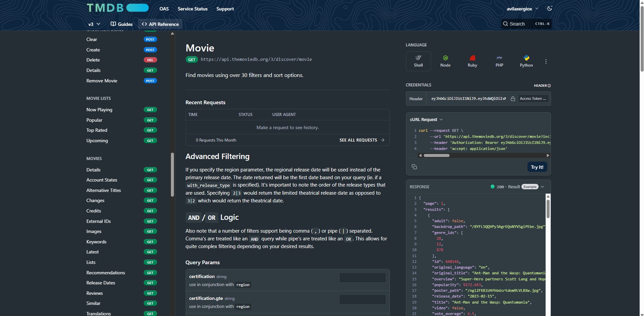Viewport: 644px width, 316px height.
Task: Open the Service Status page
Action: (193, 9)
